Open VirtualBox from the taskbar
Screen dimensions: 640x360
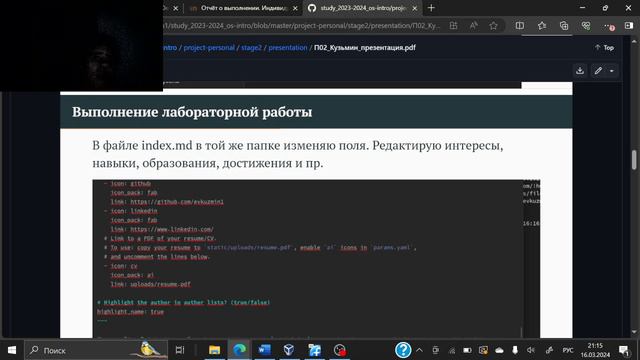(289, 350)
